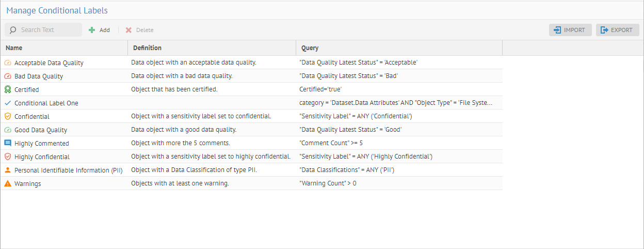Viewport: 644px width, 249px height.
Task: Click the Warnings orange triangle icon
Action: (x=7, y=183)
